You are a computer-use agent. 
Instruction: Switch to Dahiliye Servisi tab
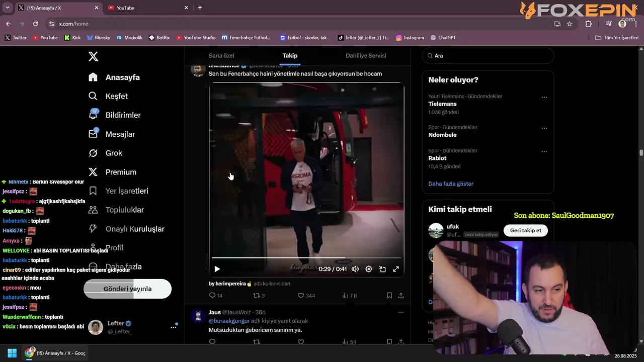point(366,56)
